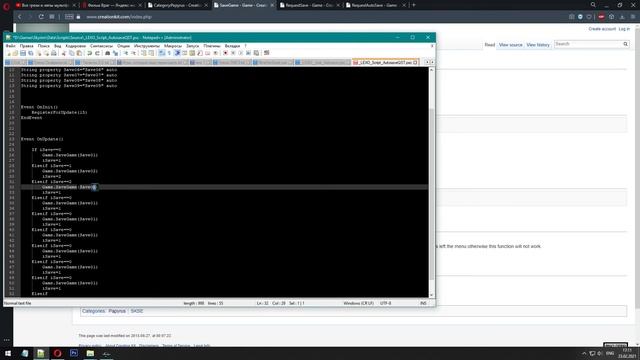
Task: Open the Файл menu
Action: (x=11, y=46)
